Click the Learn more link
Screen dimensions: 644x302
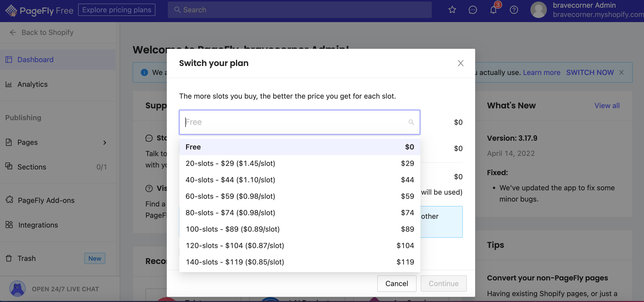542,72
